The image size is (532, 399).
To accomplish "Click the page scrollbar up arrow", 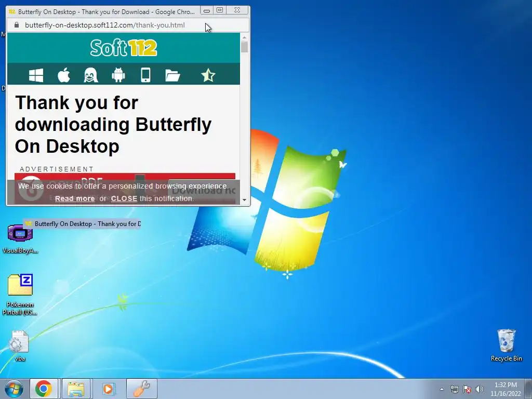I will [244, 37].
